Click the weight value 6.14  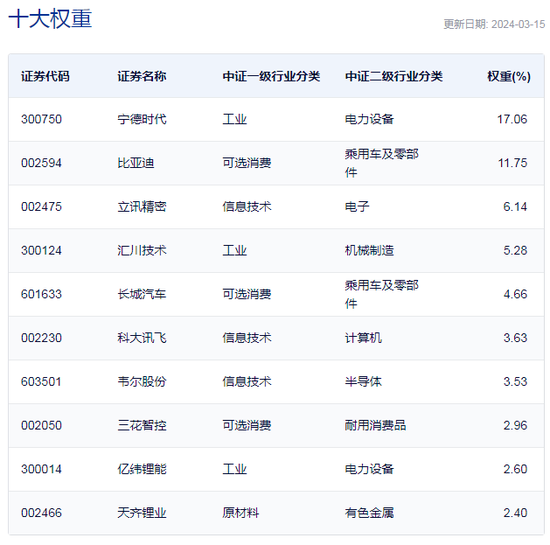(515, 207)
